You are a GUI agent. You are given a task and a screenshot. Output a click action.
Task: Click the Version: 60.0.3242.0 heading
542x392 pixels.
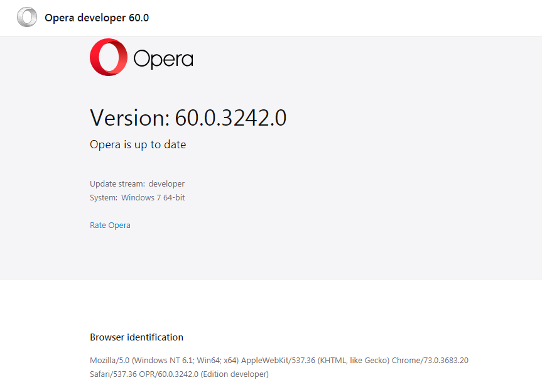[188, 118]
